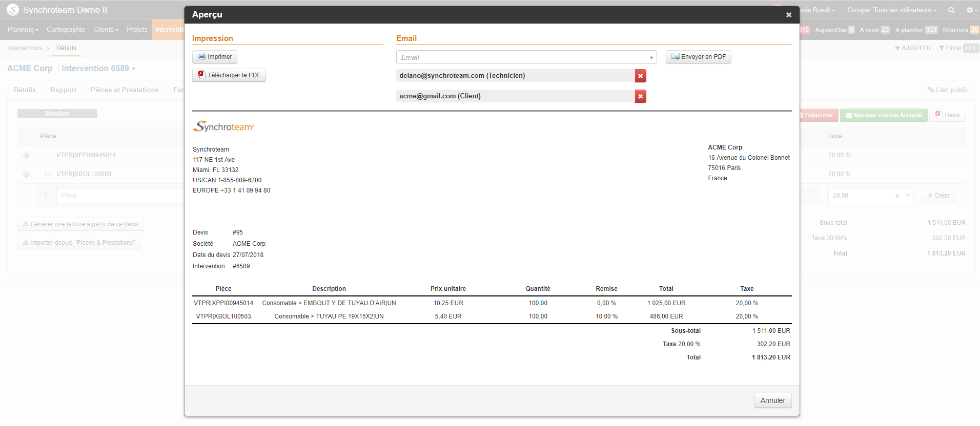The width and height of the screenshot is (980, 426).
Task: Click the drag handle of VTPR|XBOL100503 row
Action: (26, 174)
